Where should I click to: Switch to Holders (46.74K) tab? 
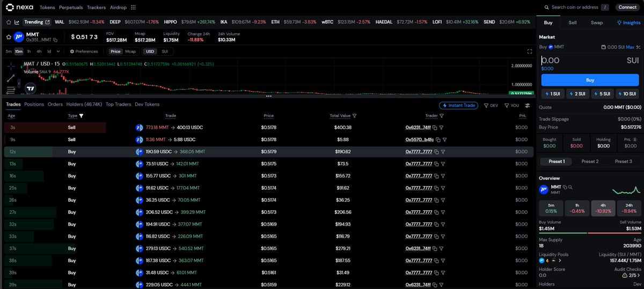pyautogui.click(x=84, y=105)
